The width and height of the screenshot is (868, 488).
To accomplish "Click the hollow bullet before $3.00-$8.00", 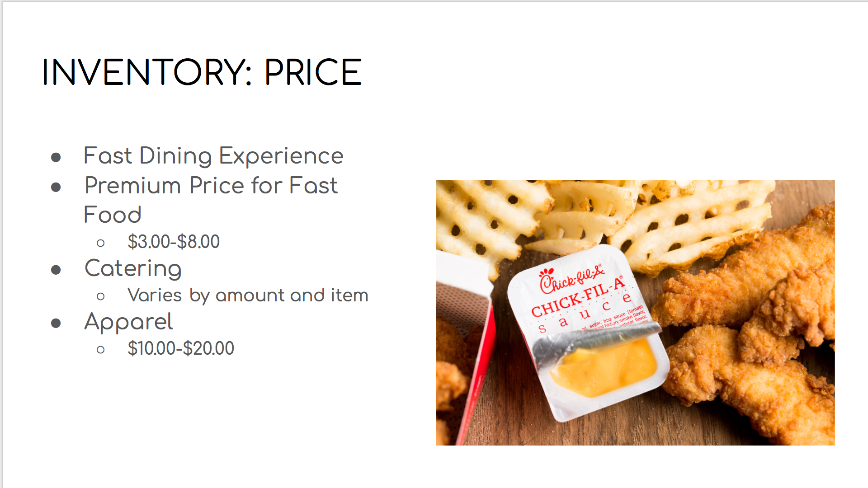I will [x=100, y=243].
